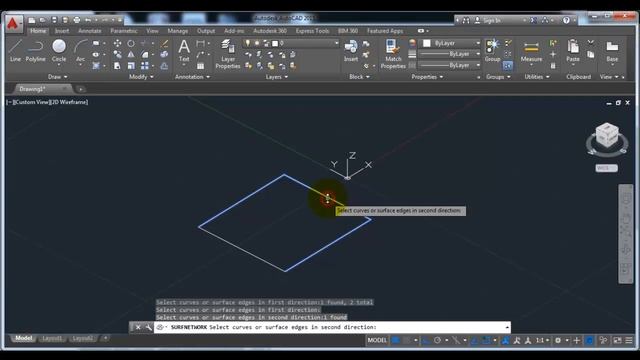Click the command line customize wrench icon
This screenshot has width=640, height=360.
pyautogui.click(x=148, y=327)
